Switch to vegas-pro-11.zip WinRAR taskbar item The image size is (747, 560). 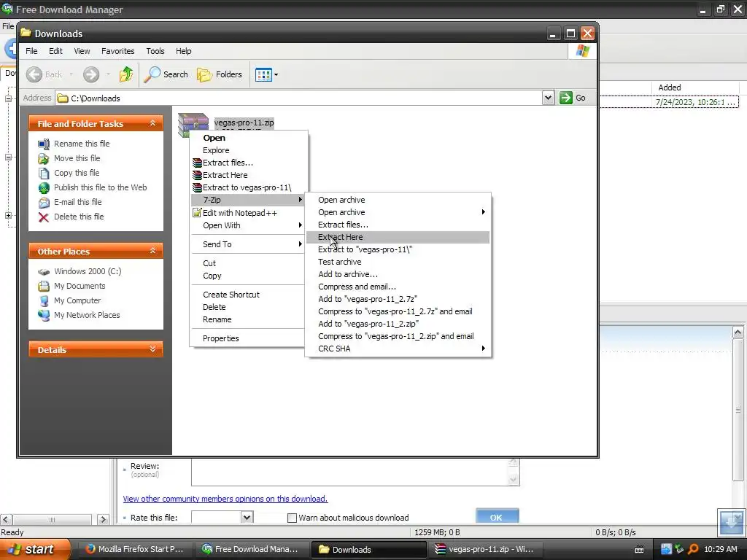(x=484, y=549)
